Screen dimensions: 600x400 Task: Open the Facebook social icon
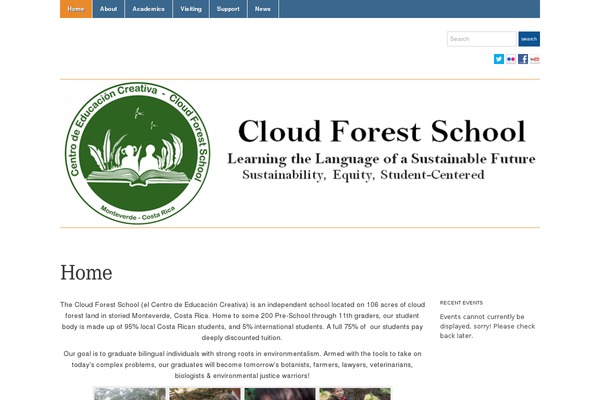[x=523, y=59]
